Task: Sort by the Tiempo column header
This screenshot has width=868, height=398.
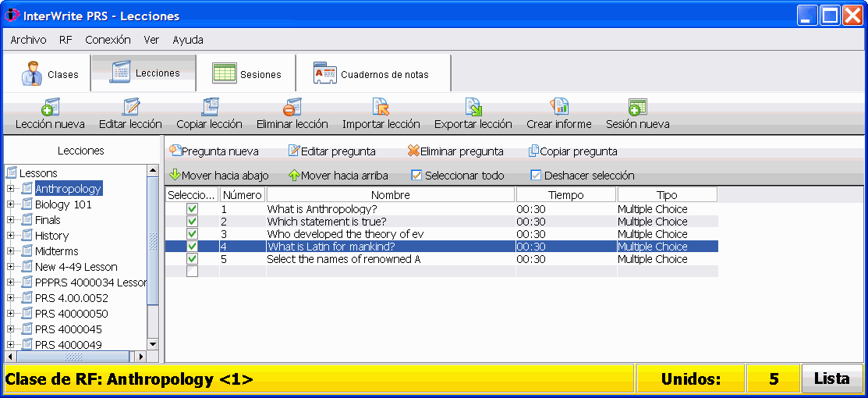Action: click(x=565, y=194)
